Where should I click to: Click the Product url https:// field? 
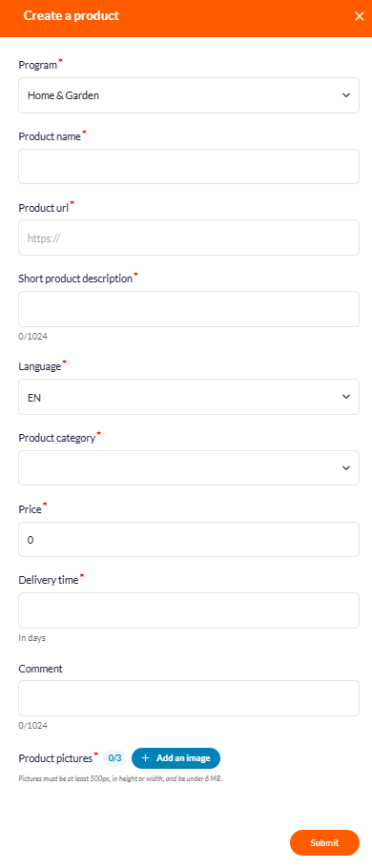tap(189, 238)
